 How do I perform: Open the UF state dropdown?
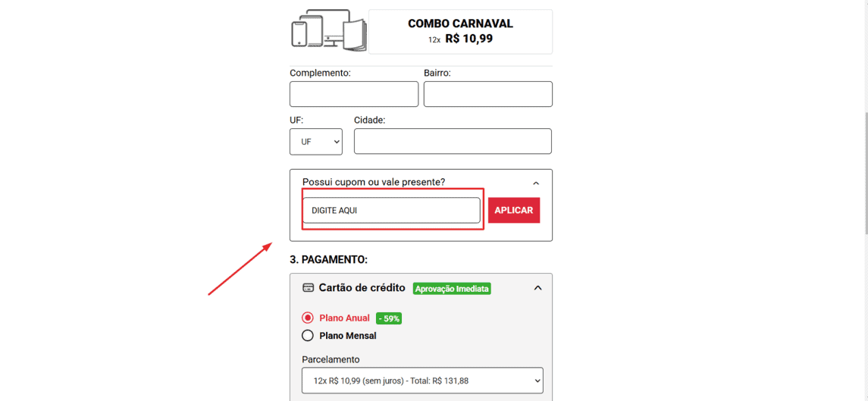coord(316,142)
